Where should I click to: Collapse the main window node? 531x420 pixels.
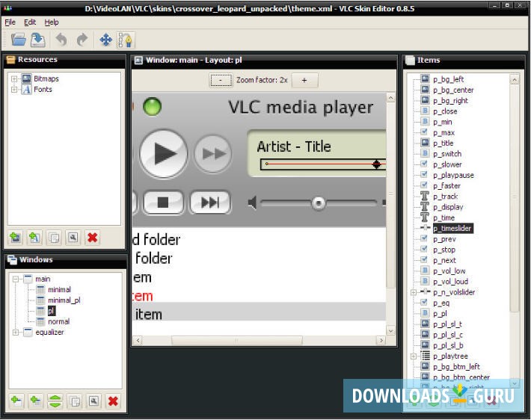tap(16, 280)
